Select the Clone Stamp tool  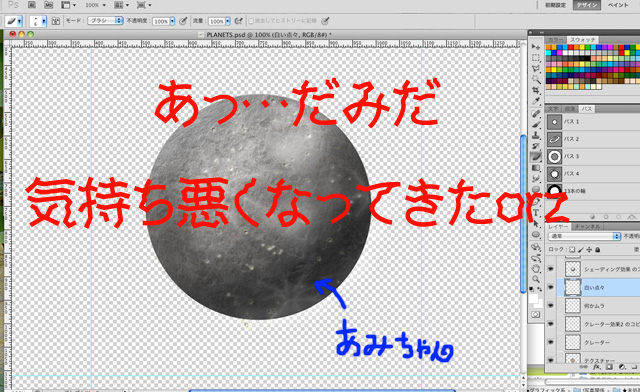pos(536,135)
